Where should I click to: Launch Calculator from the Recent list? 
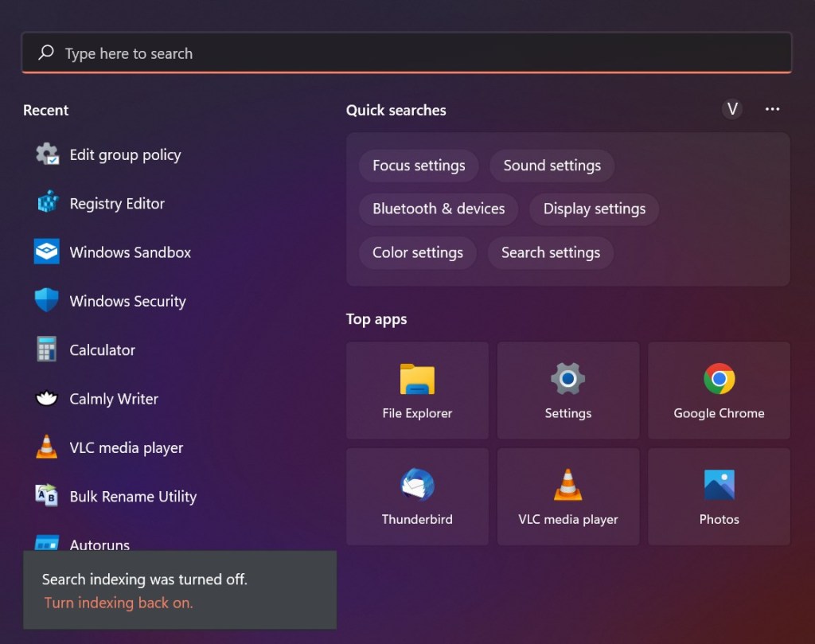[x=102, y=350]
